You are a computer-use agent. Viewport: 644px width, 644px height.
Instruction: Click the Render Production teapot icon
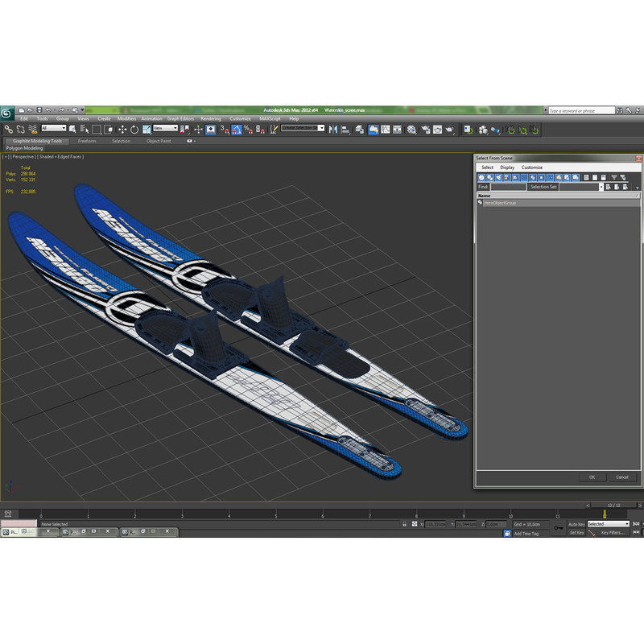[448, 129]
